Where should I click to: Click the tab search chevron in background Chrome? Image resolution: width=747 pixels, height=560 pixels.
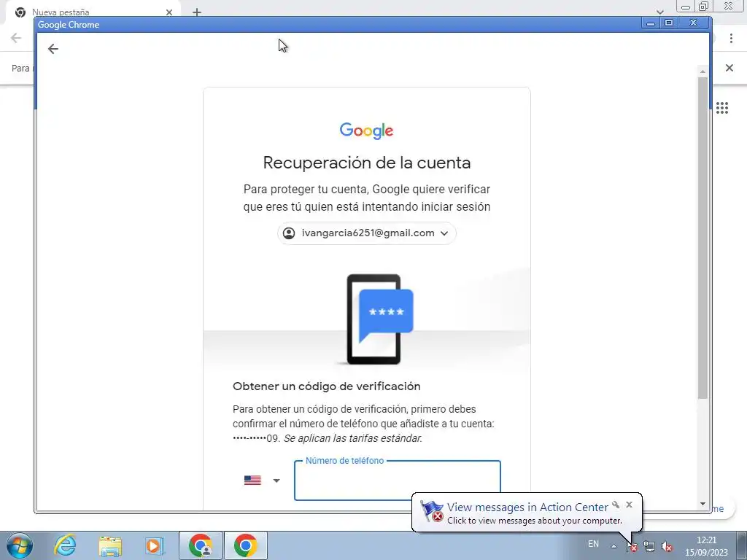pos(659,12)
